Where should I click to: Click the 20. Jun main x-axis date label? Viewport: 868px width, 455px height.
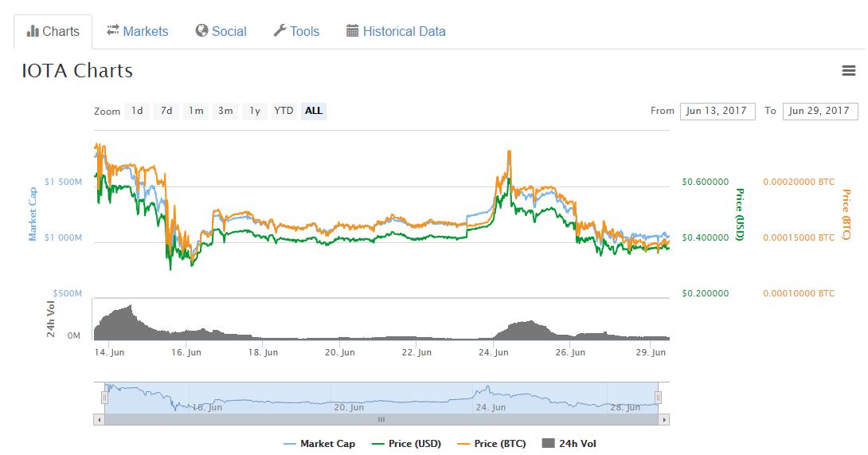point(340,352)
